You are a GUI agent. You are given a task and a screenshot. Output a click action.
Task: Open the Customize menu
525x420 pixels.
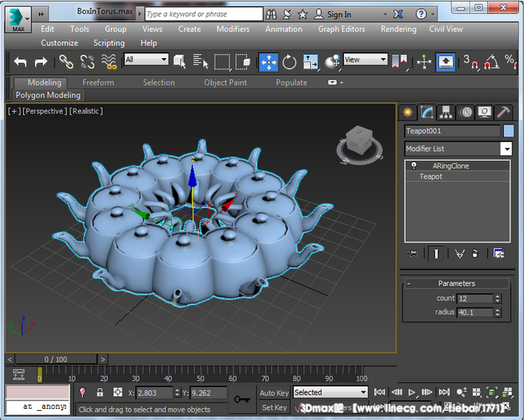(59, 43)
